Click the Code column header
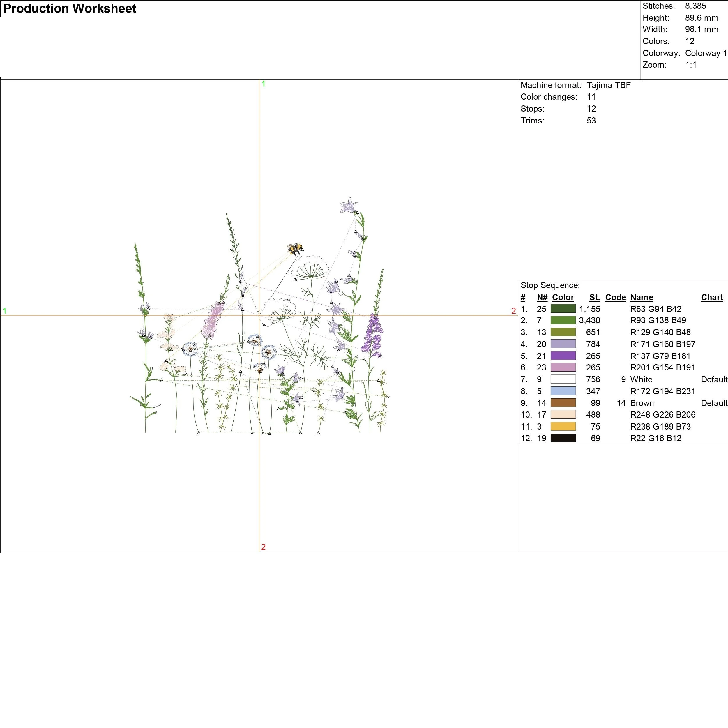The image size is (728, 728). tap(615, 297)
